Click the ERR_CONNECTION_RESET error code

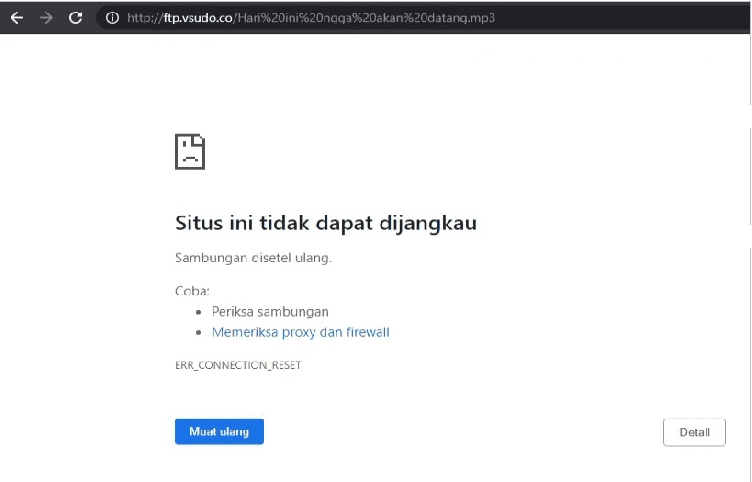click(x=238, y=365)
